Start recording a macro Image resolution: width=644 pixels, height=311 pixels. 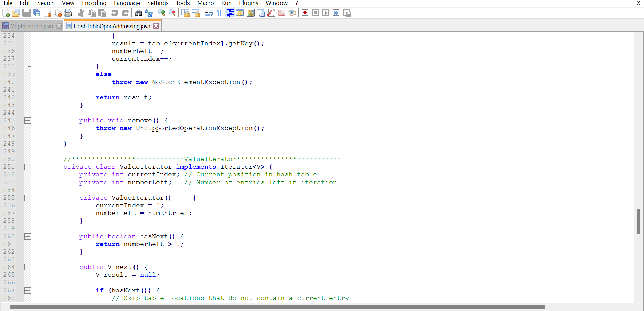tap(305, 13)
